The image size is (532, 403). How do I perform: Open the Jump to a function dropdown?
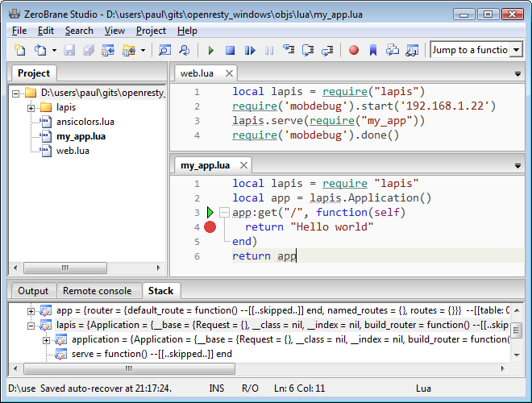[515, 50]
